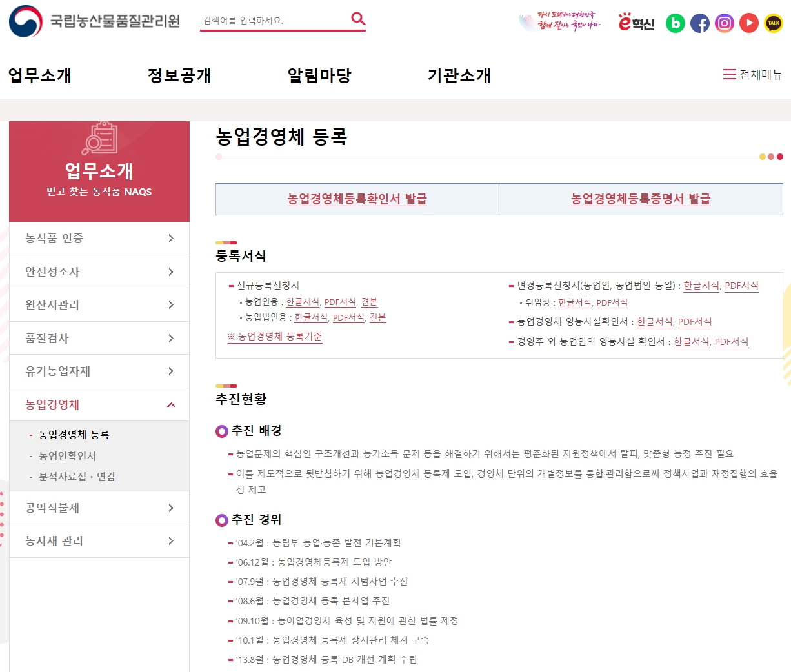
Task: Click the 원산지관리 sidebar label
Action: coord(52,304)
